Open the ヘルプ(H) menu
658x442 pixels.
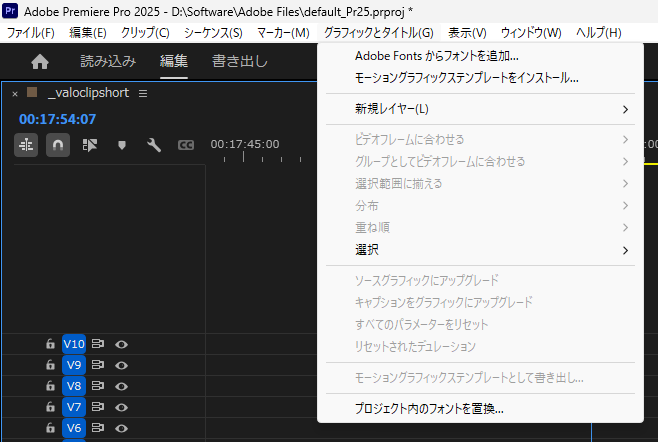[x=599, y=33]
